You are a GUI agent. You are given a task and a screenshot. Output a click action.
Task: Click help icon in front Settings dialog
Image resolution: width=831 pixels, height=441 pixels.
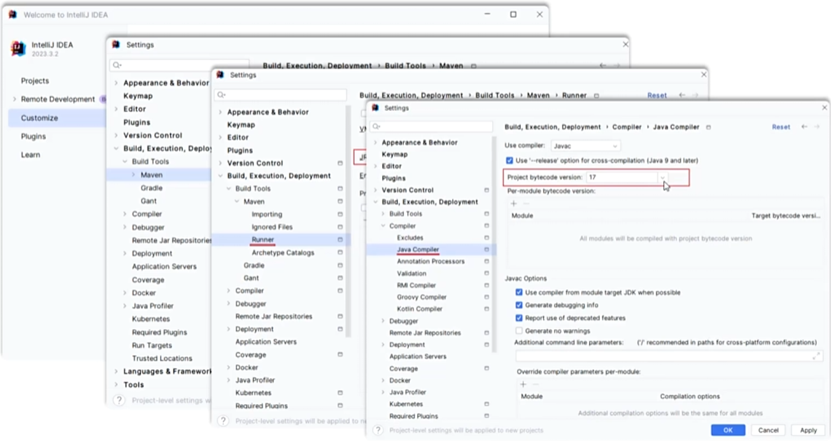(x=377, y=430)
